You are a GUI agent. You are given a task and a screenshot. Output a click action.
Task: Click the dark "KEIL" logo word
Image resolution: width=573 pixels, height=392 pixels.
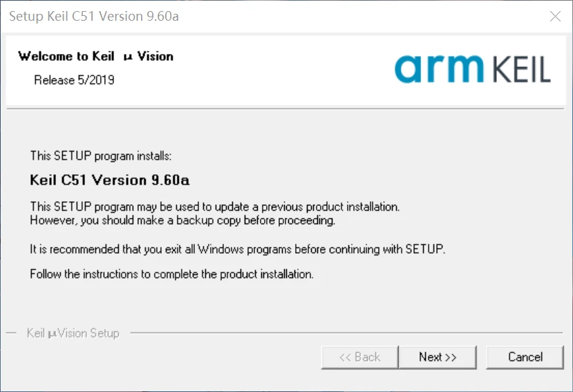522,71
